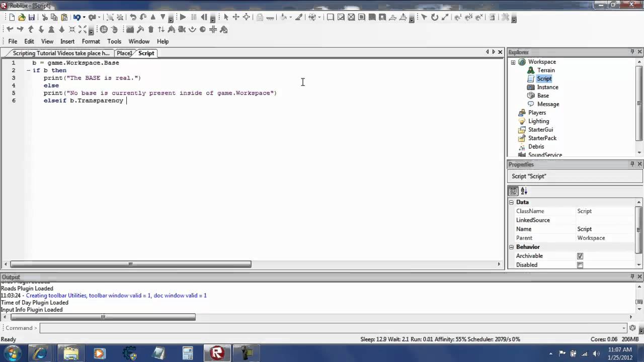Click the Name property value field
Image resolution: width=644 pixels, height=362 pixels.
pos(606,229)
